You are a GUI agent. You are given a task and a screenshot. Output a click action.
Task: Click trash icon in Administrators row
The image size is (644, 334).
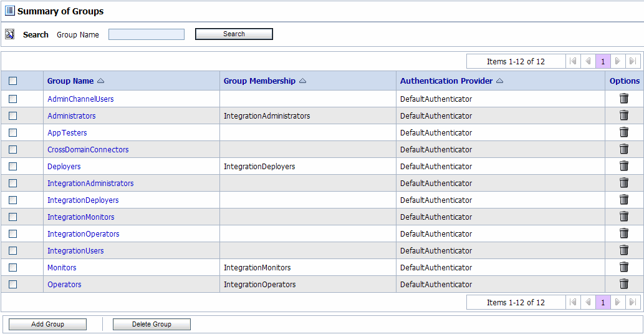pyautogui.click(x=624, y=115)
